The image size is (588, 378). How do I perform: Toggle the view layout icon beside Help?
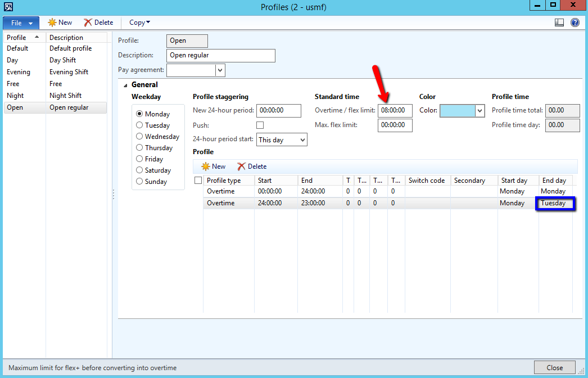pyautogui.click(x=559, y=22)
